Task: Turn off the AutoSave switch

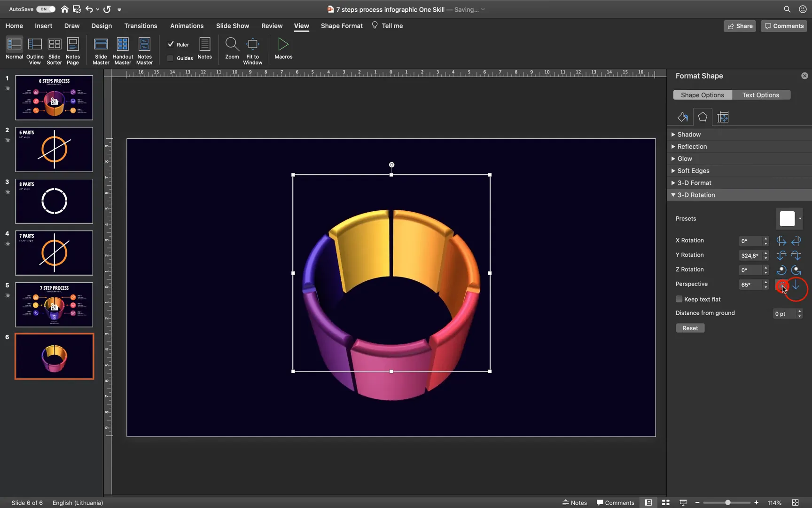Action: [45, 8]
